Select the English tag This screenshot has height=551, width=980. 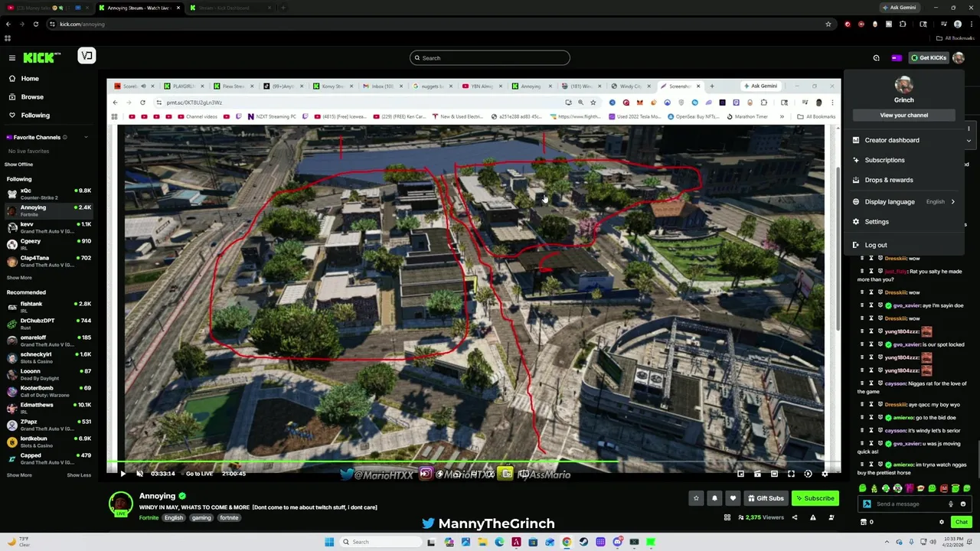tap(174, 517)
